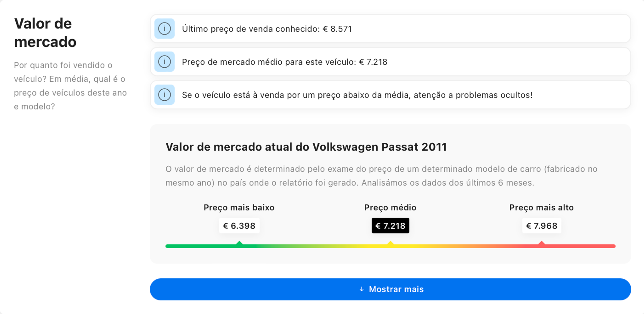Click green lowest price marker on bar
The height and width of the screenshot is (314, 644).
(x=239, y=243)
